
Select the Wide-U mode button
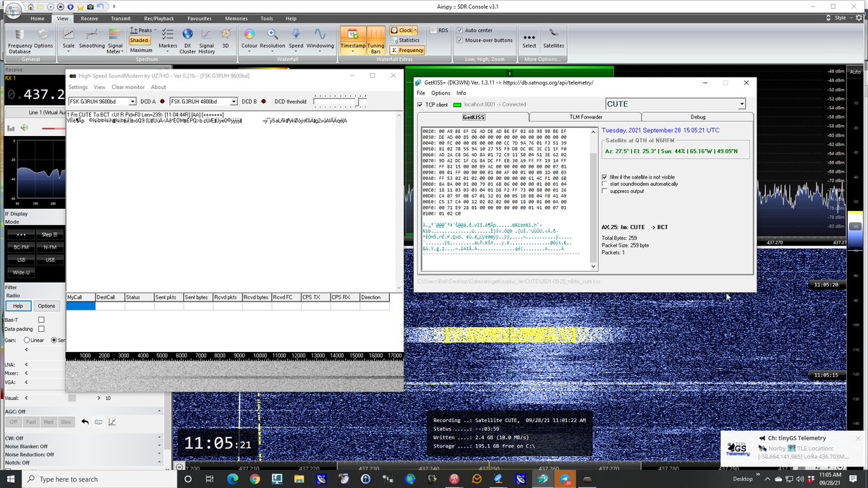[21, 272]
